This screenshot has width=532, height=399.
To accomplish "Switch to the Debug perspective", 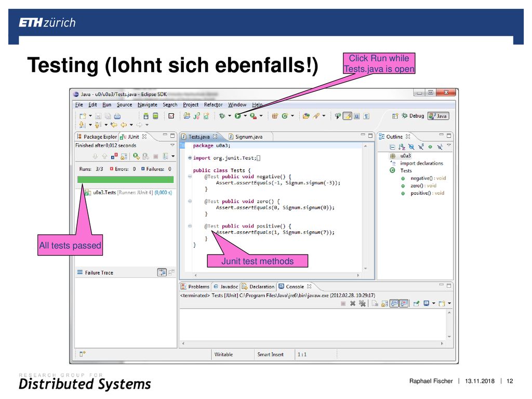I will [x=413, y=116].
